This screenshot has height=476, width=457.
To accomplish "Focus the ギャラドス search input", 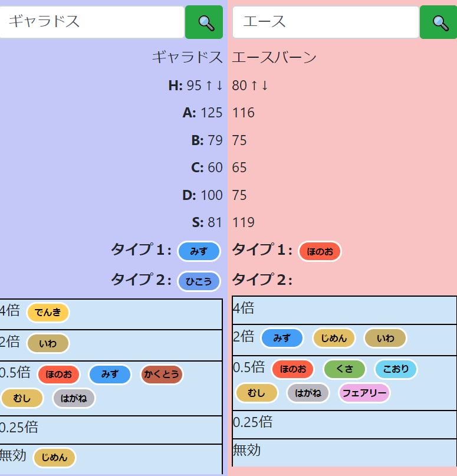I will (91, 22).
